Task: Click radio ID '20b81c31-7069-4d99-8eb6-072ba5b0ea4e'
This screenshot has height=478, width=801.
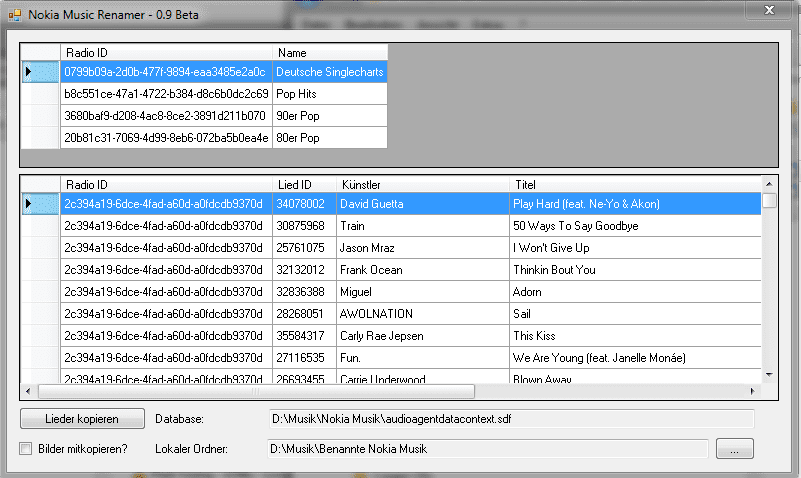Action: (167, 138)
